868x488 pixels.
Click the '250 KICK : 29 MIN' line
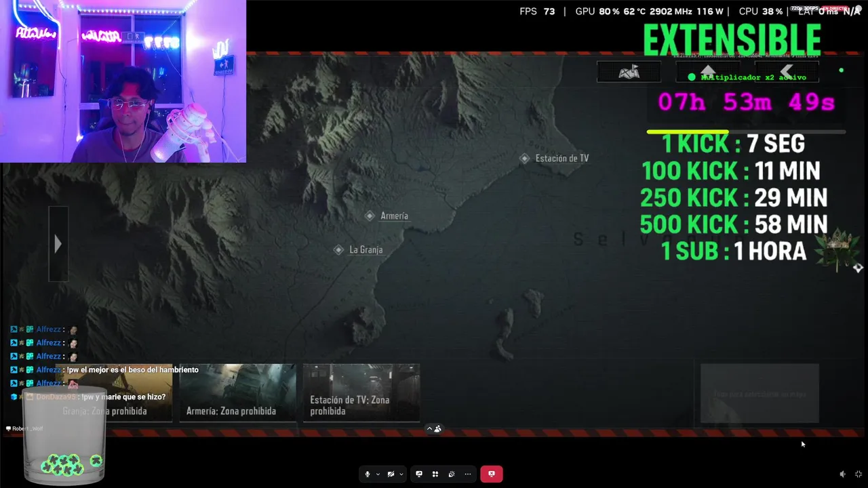(x=733, y=197)
